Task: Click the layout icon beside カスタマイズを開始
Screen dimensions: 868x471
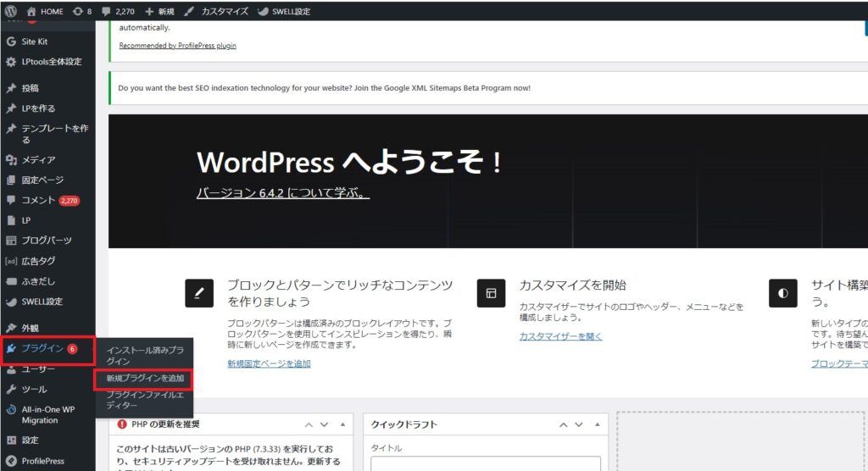Action: click(491, 293)
